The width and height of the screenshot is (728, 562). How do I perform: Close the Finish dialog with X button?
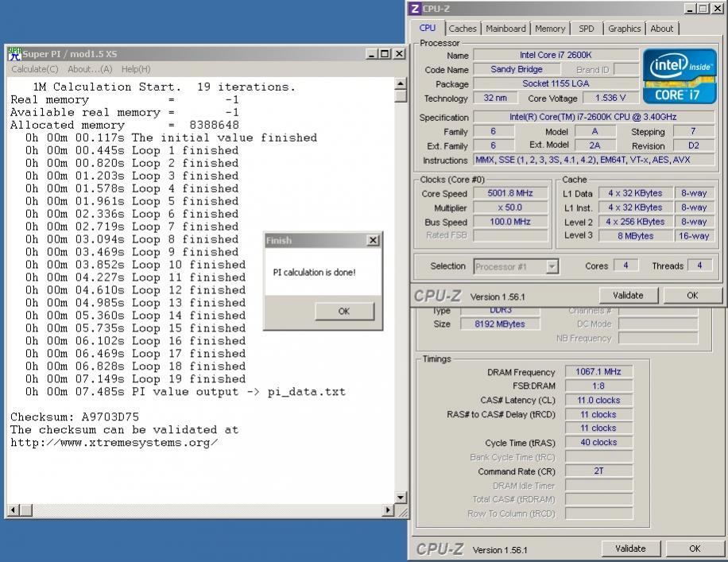tap(373, 240)
